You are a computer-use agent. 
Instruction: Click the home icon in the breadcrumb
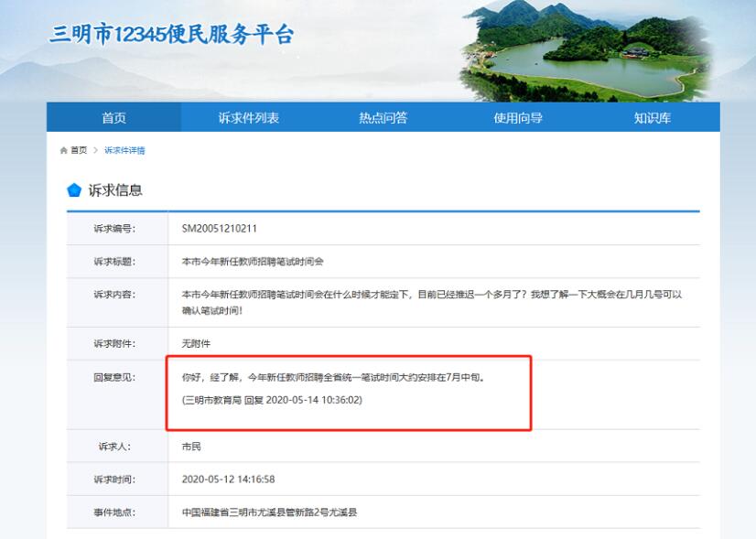coord(63,150)
